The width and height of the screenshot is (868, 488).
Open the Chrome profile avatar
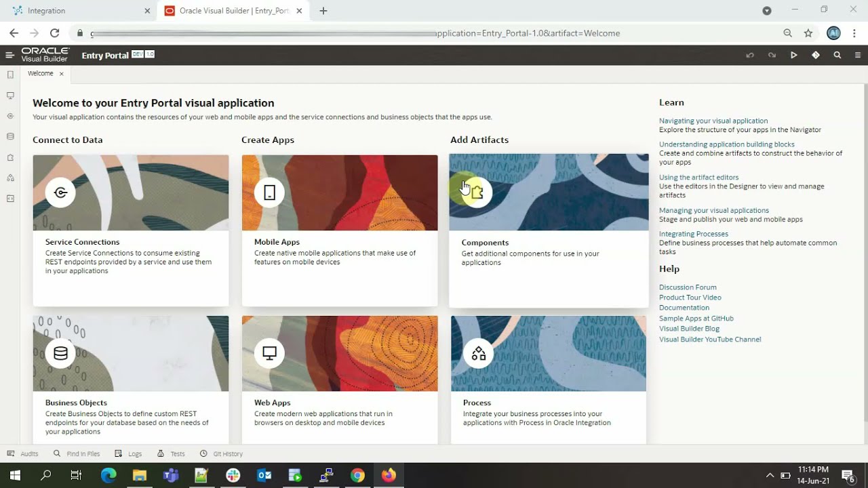[834, 33]
